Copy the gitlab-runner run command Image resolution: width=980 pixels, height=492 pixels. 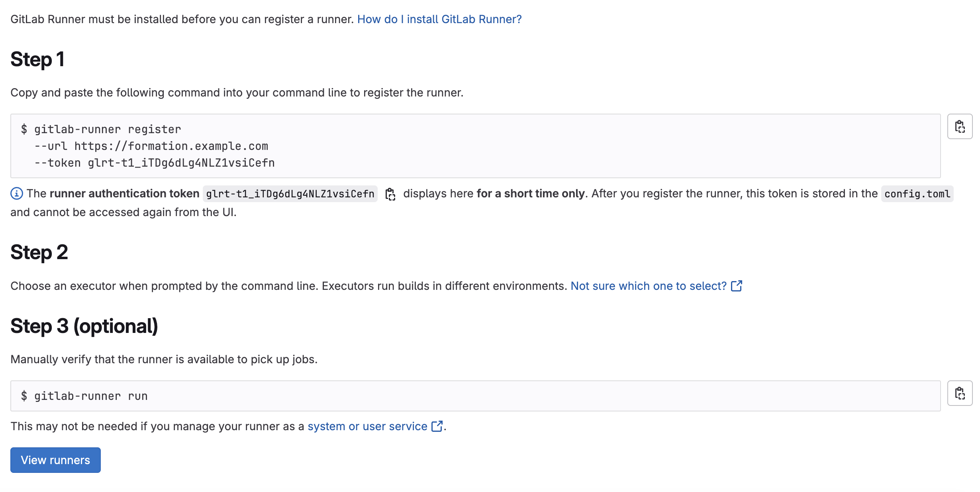(960, 394)
